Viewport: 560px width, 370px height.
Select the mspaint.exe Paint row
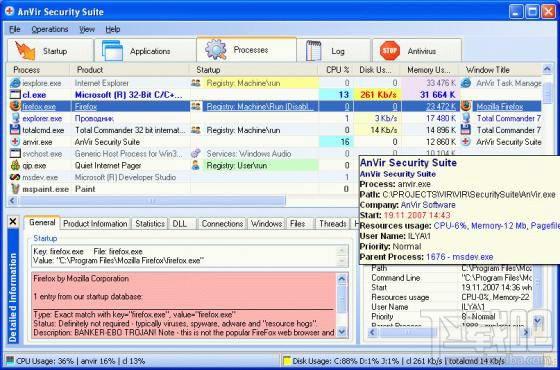[182, 189]
